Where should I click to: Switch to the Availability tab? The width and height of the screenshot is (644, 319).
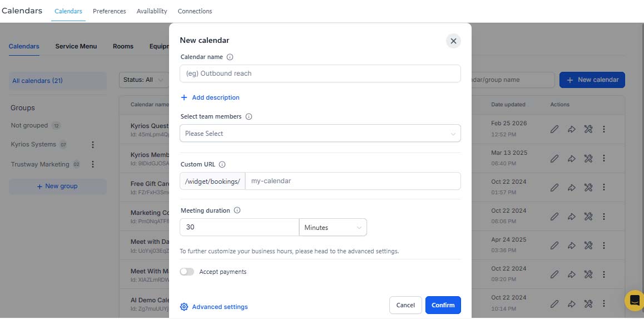pos(152,11)
